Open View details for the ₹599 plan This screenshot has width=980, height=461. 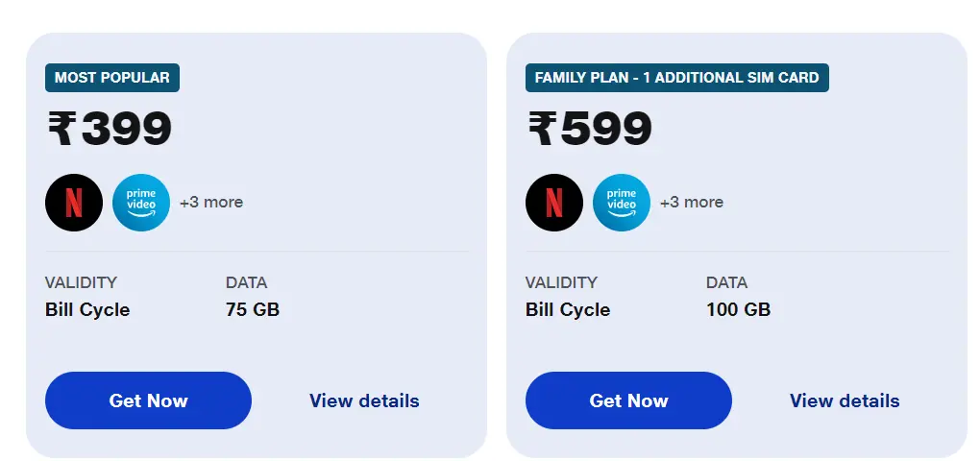tap(845, 400)
